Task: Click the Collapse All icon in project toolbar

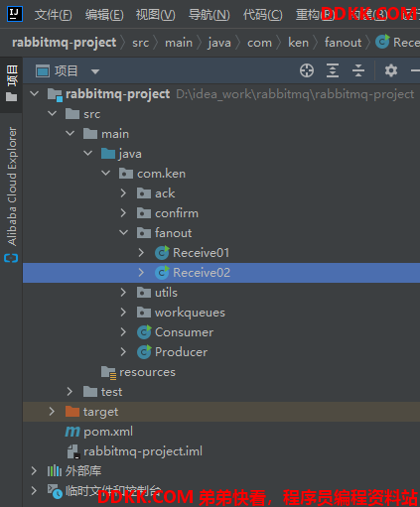Action: pos(358,70)
